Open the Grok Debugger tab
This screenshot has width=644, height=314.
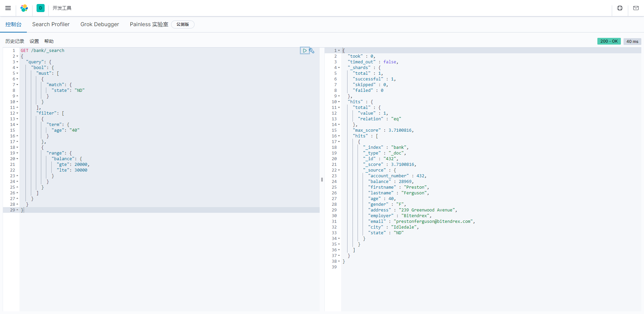[x=100, y=24]
